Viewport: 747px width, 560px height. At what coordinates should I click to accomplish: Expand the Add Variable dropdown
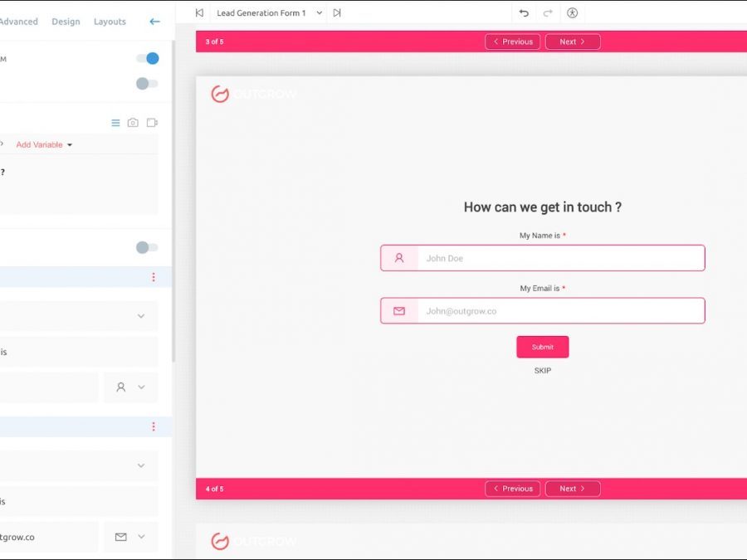coord(44,144)
